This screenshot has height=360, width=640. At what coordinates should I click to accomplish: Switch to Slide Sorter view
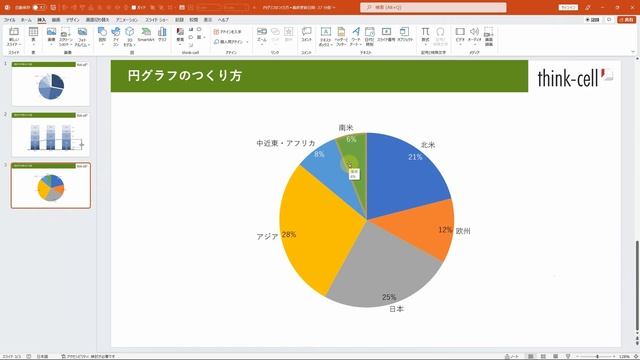pyautogui.click(x=543, y=356)
